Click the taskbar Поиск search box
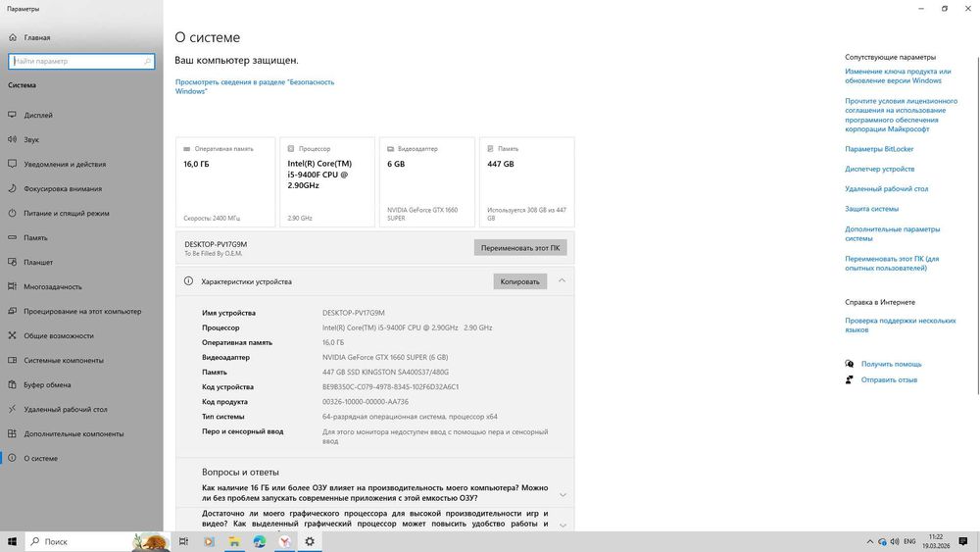The image size is (980, 552). pyautogui.click(x=97, y=541)
